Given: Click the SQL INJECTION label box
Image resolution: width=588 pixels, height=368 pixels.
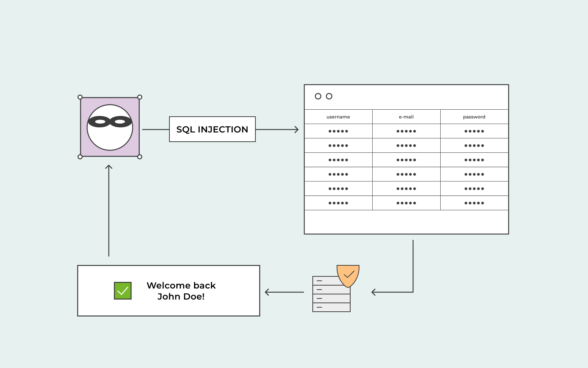Looking at the screenshot, I should tap(212, 129).
